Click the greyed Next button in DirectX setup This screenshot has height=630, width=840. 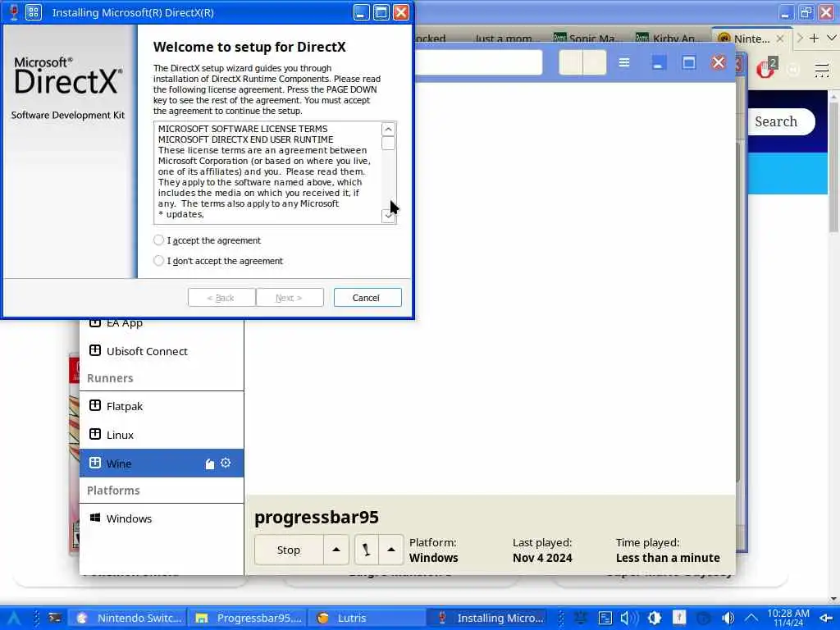[290, 297]
